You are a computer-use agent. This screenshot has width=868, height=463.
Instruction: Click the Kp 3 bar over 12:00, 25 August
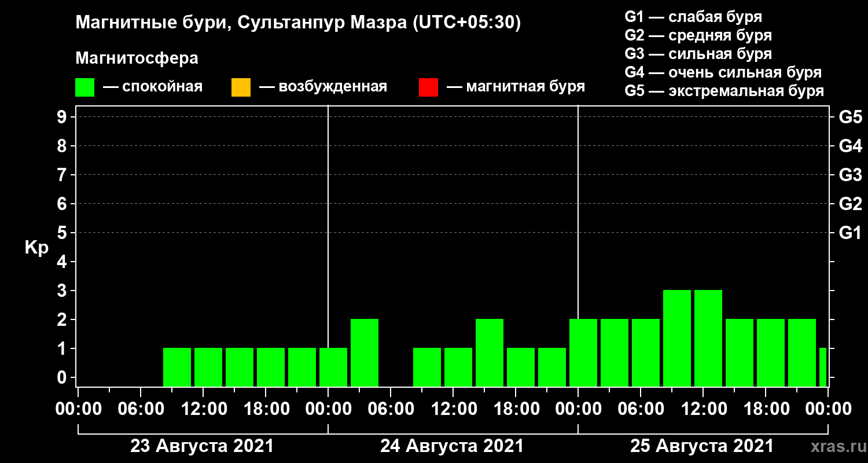(708, 338)
